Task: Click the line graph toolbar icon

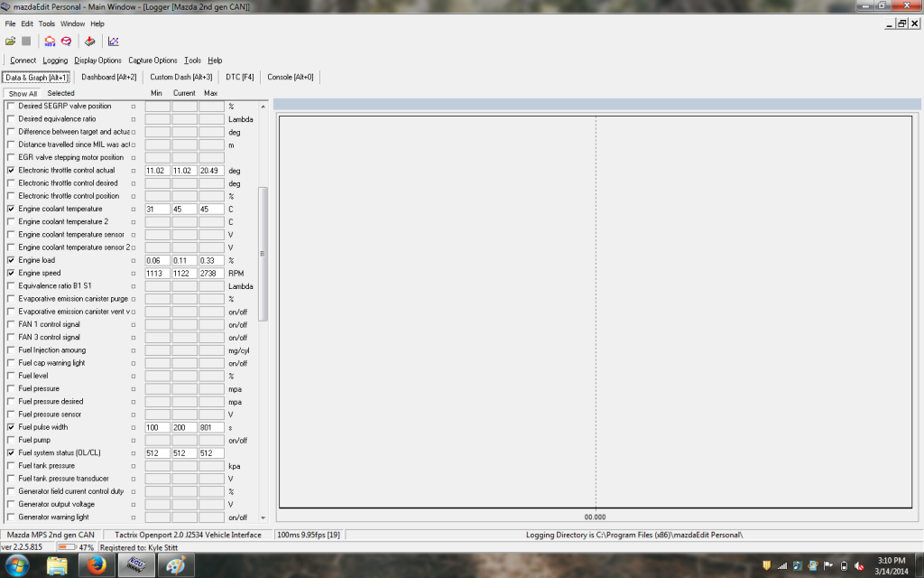Action: click(113, 42)
